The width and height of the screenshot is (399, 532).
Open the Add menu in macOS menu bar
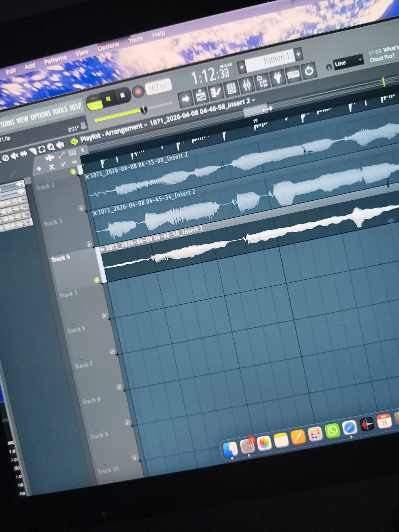pyautogui.click(x=30, y=66)
